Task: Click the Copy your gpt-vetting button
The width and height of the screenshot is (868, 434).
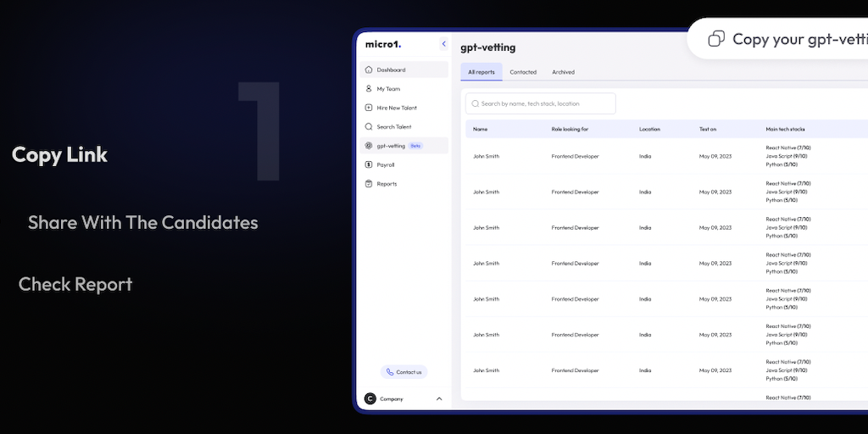Action: point(777,39)
